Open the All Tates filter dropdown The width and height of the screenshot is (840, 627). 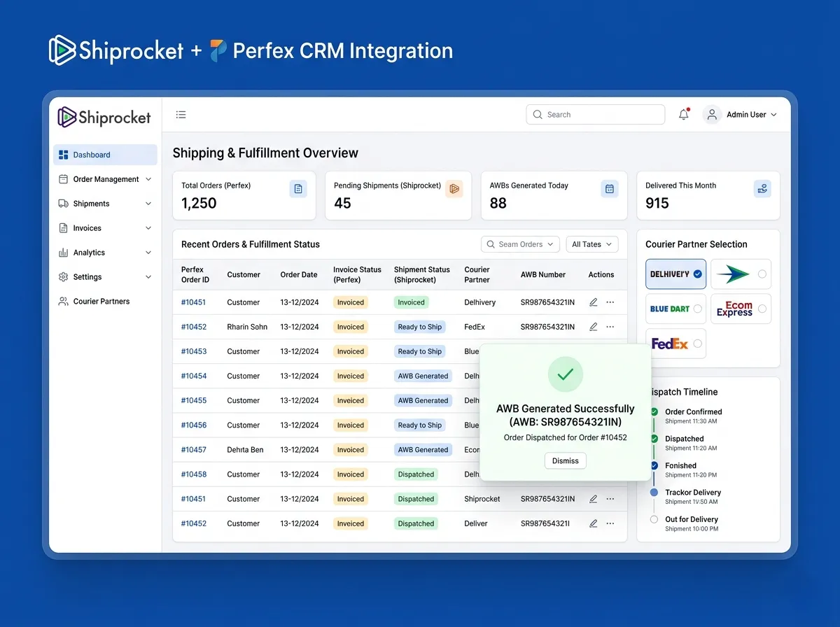coord(591,244)
